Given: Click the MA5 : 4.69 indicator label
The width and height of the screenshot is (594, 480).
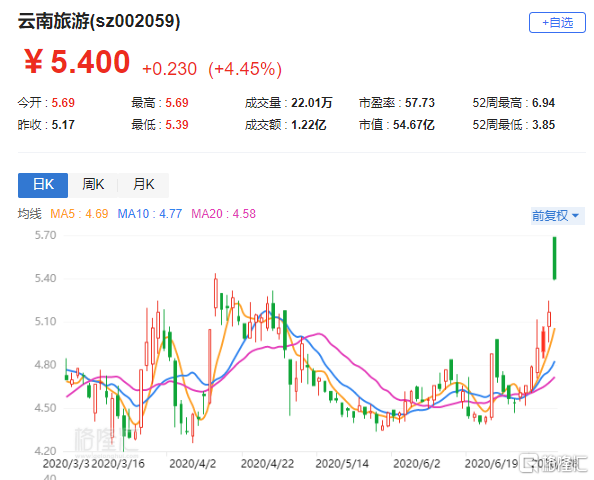Looking at the screenshot, I should pos(79,214).
